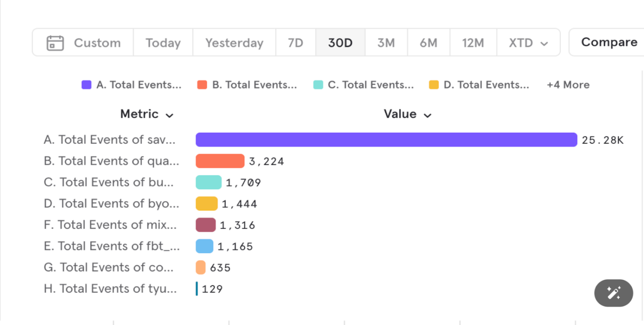
Task: Select the Yesterday date range
Action: pos(234,42)
